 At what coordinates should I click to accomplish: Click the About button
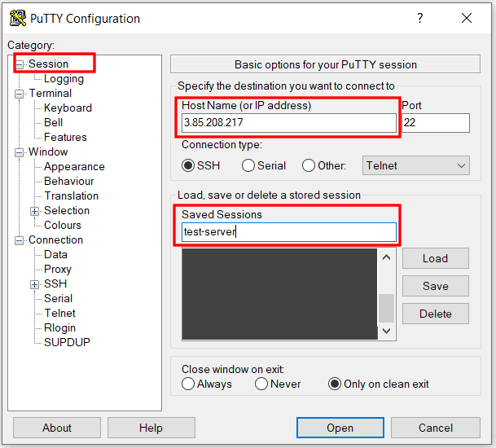pos(57,428)
